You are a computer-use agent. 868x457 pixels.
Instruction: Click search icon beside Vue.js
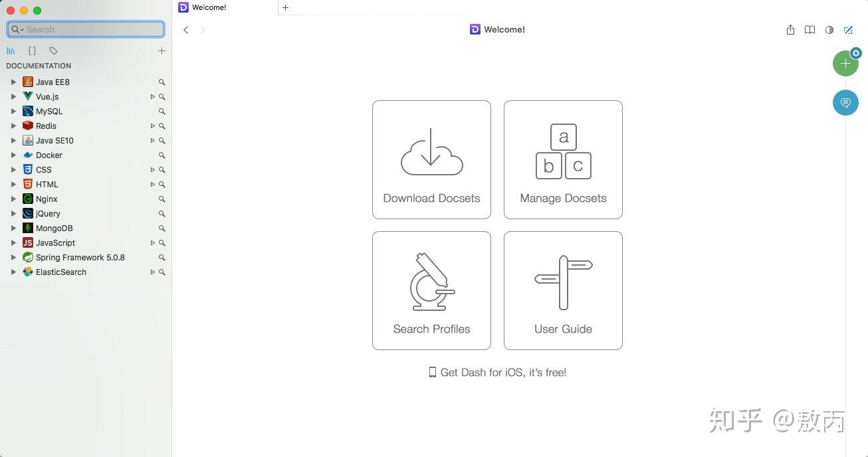(x=162, y=97)
